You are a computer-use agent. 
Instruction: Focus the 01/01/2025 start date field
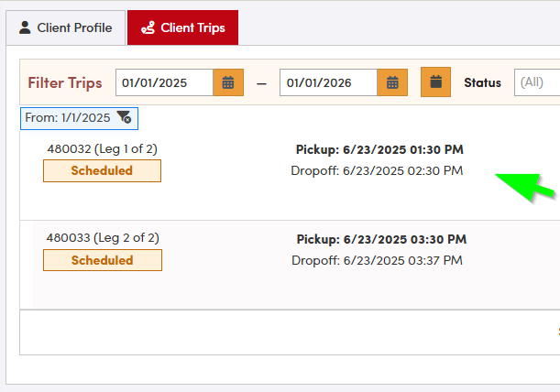click(164, 82)
